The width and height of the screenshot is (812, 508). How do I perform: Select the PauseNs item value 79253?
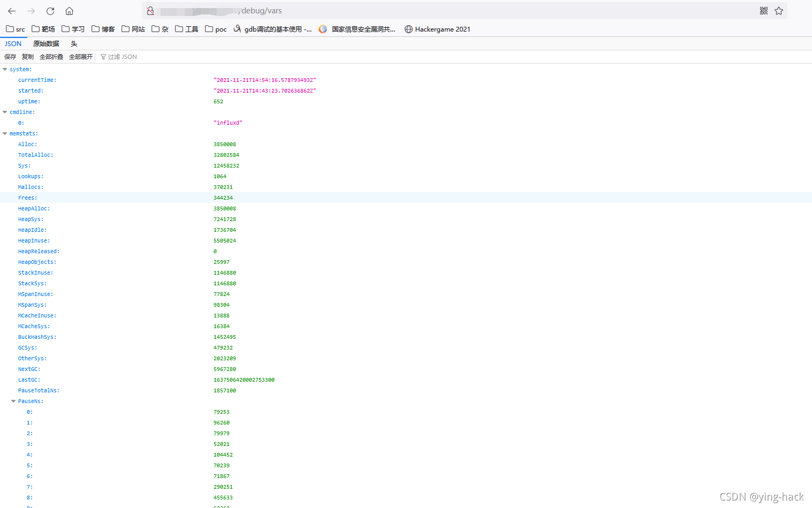point(222,412)
